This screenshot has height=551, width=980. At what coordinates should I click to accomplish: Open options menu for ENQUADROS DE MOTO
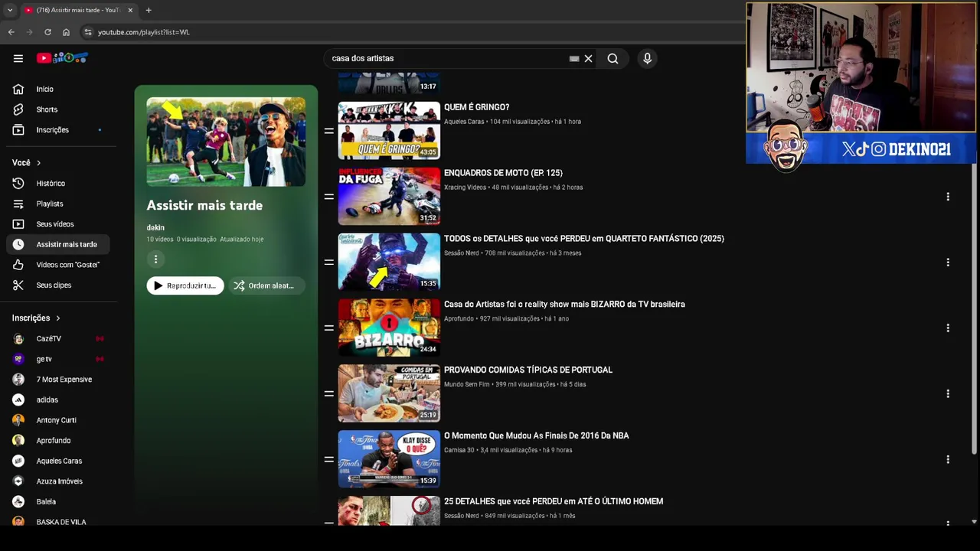(948, 197)
